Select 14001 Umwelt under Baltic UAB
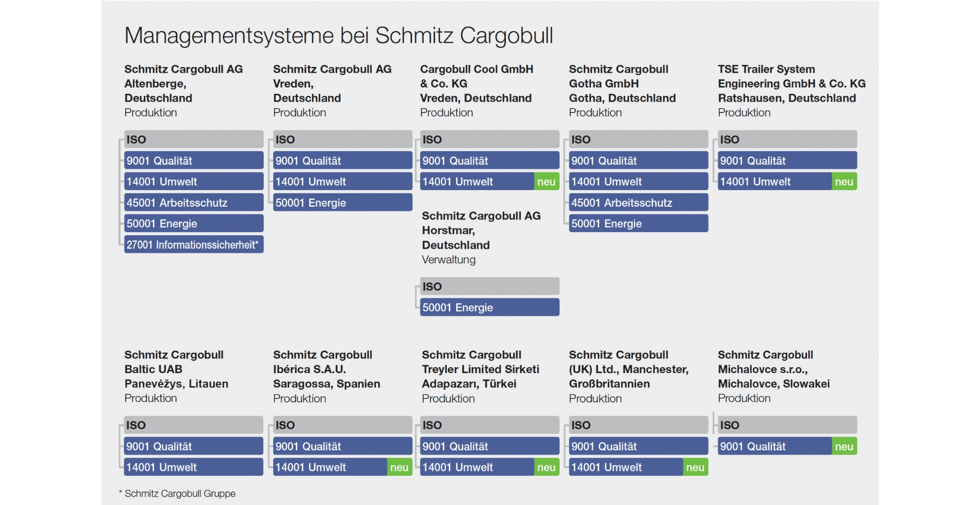Screen dimensions: 980x505 (x=193, y=467)
